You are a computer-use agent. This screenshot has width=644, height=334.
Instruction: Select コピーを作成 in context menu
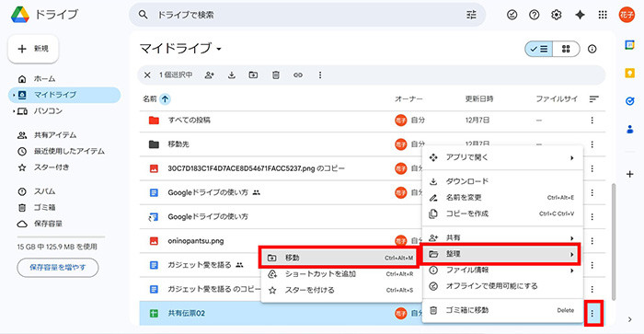point(502,213)
